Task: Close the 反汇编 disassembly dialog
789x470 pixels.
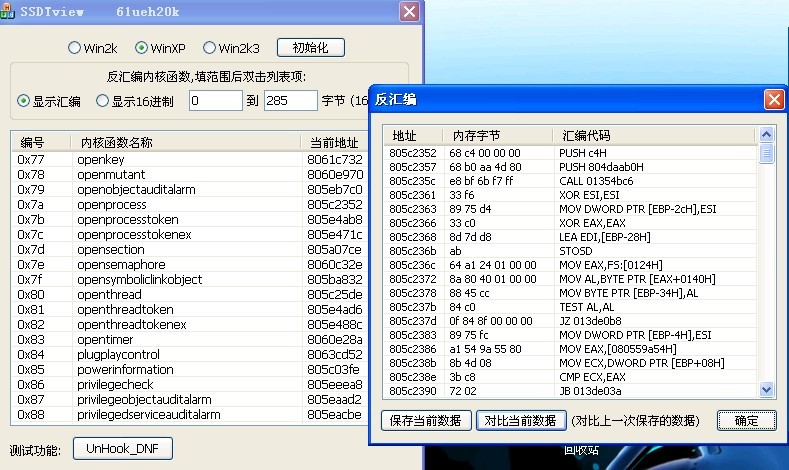Action: [773, 100]
